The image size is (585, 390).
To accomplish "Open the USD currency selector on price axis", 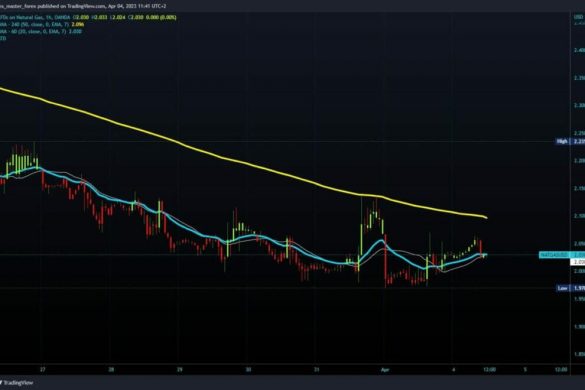I will pyautogui.click(x=578, y=17).
